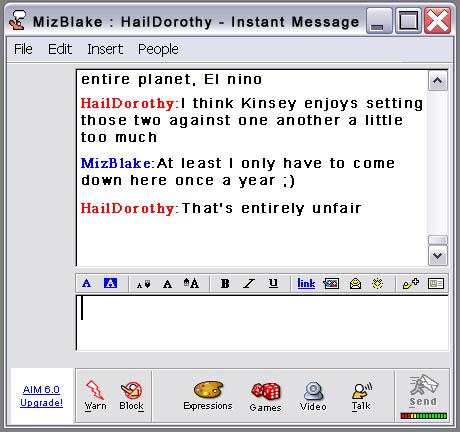
Task: Insert a smiley from the emoticon icon
Action: coord(377,284)
